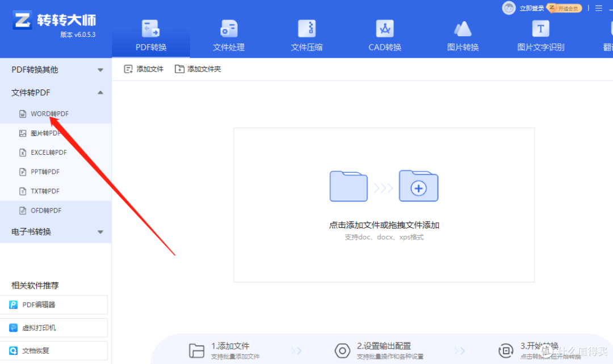Open the 文件压缩 tab

click(307, 36)
